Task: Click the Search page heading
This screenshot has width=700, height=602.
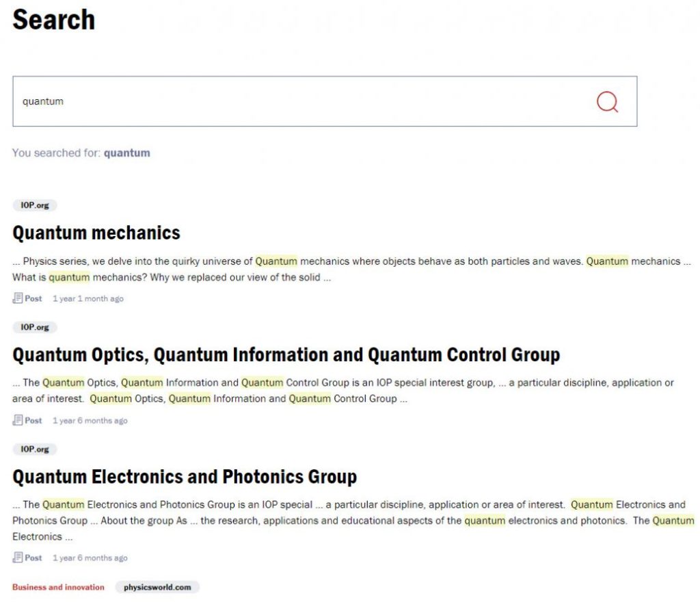Action: click(53, 20)
